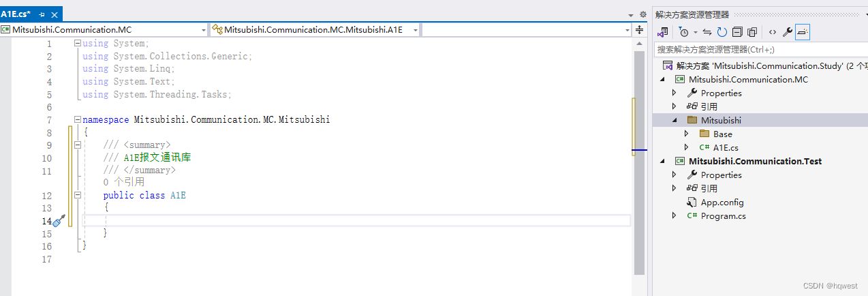Select Properties under the MC project

tap(721, 93)
